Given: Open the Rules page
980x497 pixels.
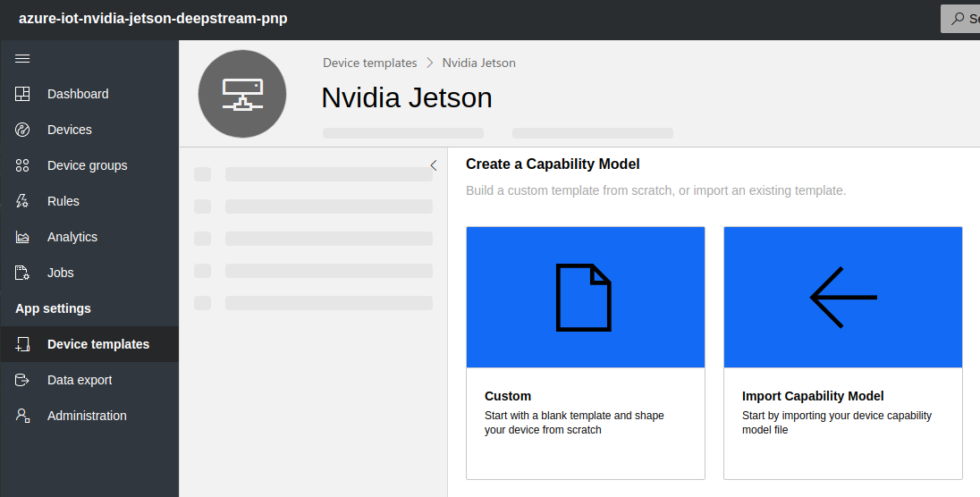Looking at the screenshot, I should [x=89, y=201].
